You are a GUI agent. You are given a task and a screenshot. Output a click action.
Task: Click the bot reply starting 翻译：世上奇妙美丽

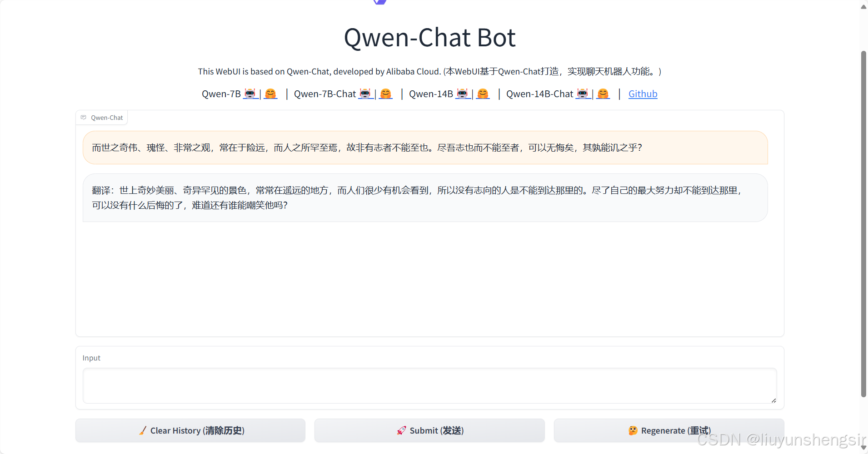425,197
